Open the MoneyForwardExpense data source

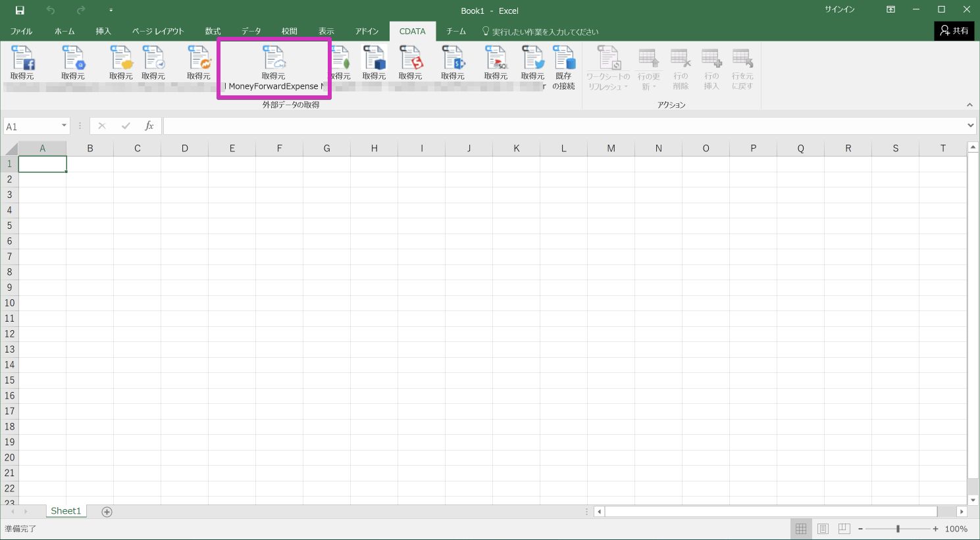pos(274,68)
